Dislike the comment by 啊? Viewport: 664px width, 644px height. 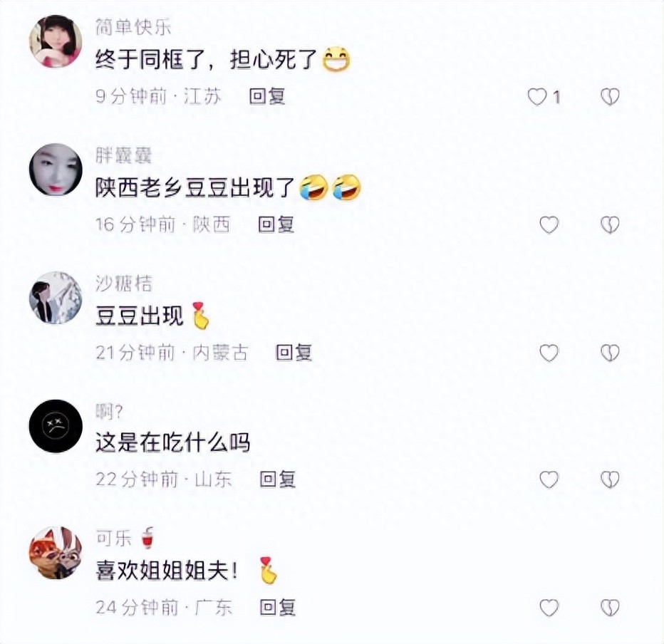click(x=610, y=479)
